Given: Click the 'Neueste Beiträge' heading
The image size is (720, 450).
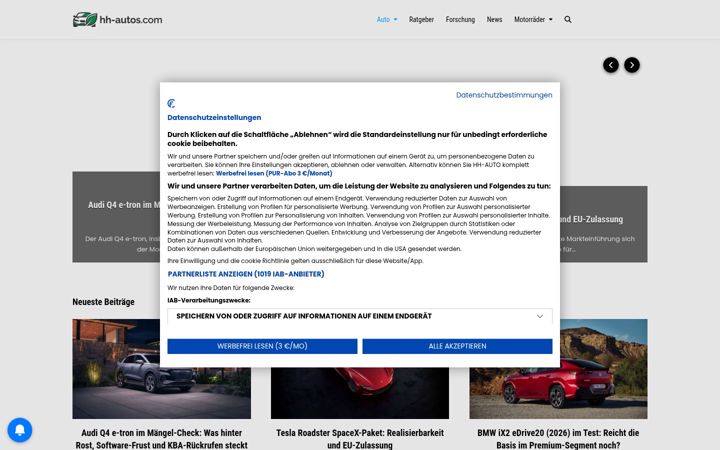Looking at the screenshot, I should pyautogui.click(x=103, y=302).
